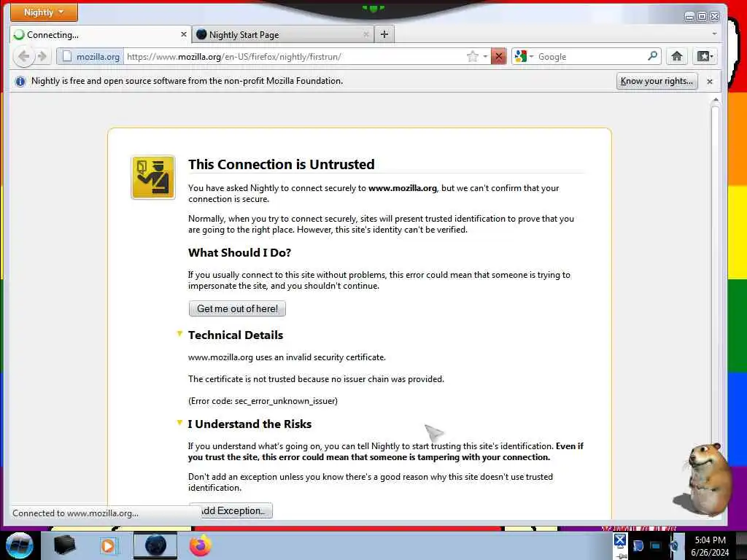Open the orange Nightly menu button
The height and width of the screenshot is (560, 747).
(x=44, y=12)
